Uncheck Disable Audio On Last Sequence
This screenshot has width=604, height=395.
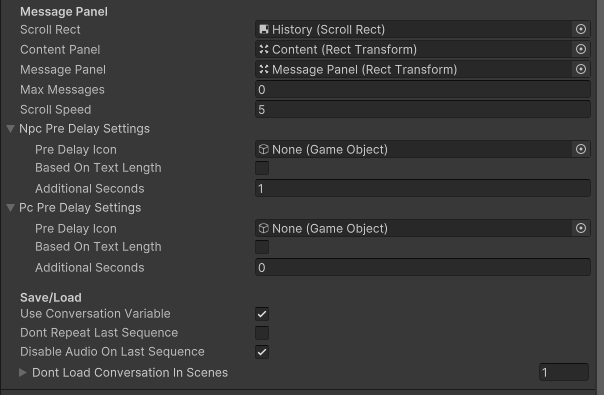point(262,352)
